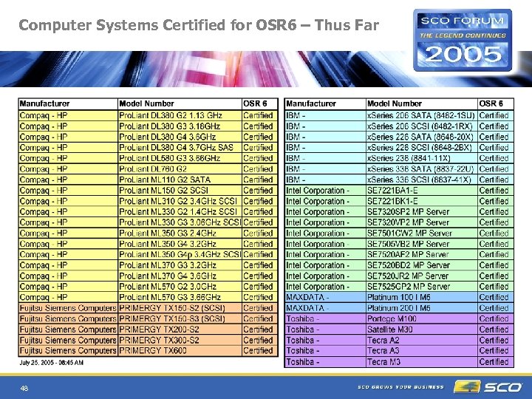
Task: Select the Satellite M30 cell
Action: point(422,330)
